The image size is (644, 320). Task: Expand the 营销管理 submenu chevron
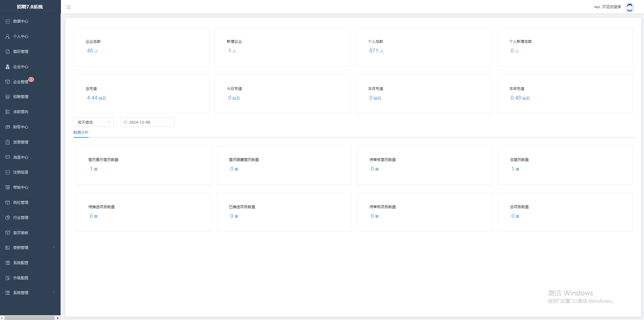(x=54, y=247)
